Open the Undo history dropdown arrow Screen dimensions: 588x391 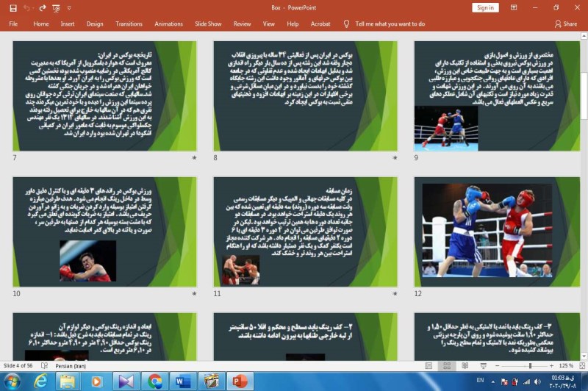[34, 7]
